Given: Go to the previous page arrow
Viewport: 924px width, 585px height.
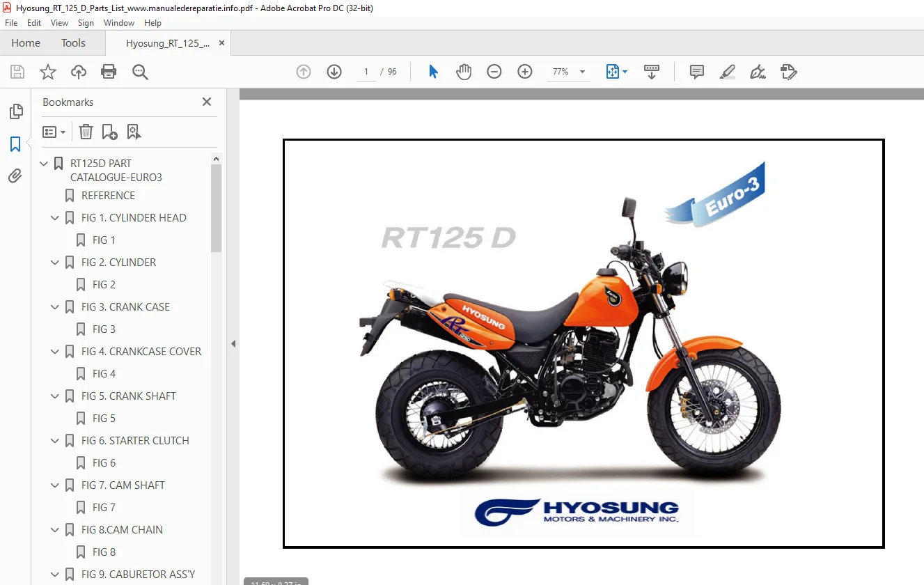Looking at the screenshot, I should coord(304,72).
